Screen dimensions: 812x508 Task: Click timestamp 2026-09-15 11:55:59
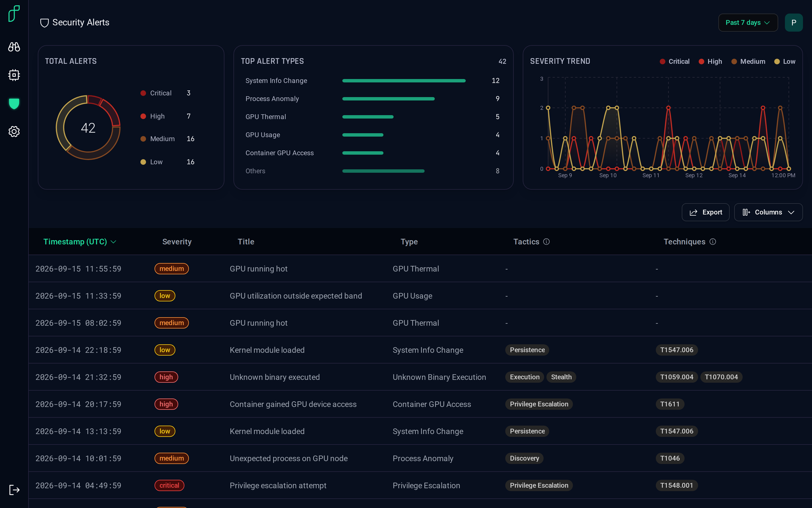[78, 269]
